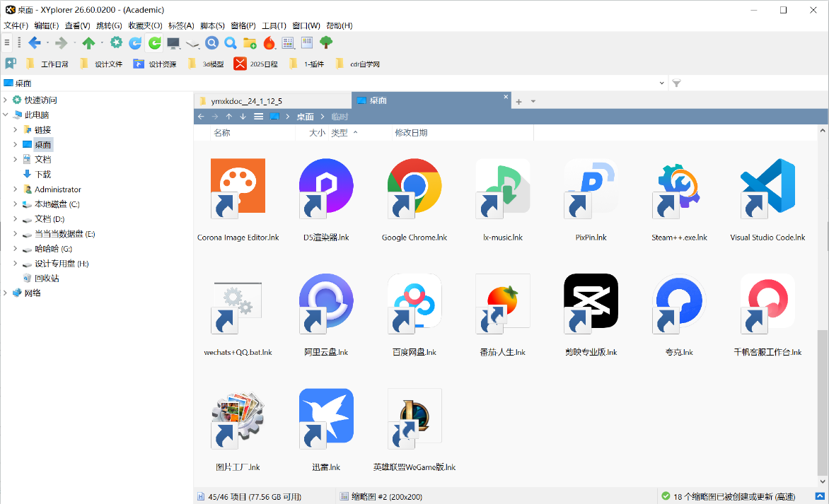Image resolution: width=829 pixels, height=504 pixels.
Task: Expand the 本地磁盘 (C:) tree node
Action: (16, 204)
